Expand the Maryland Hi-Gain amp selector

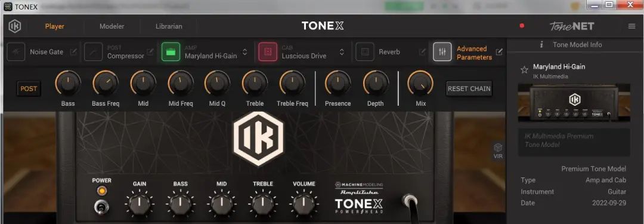[x=245, y=52]
